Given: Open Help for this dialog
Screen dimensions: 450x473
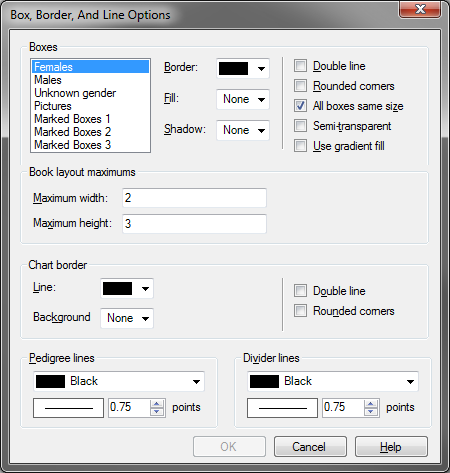Looking at the screenshot, I should click(391, 447).
